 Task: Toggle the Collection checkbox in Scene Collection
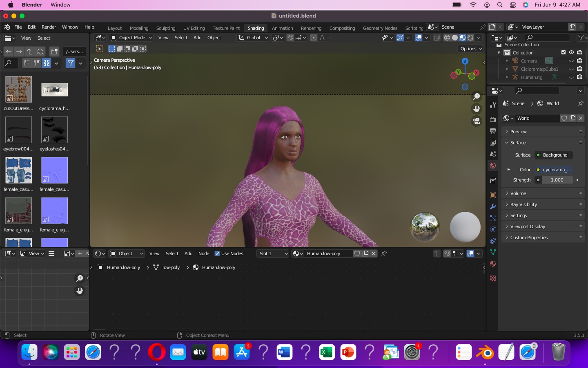[563, 52]
